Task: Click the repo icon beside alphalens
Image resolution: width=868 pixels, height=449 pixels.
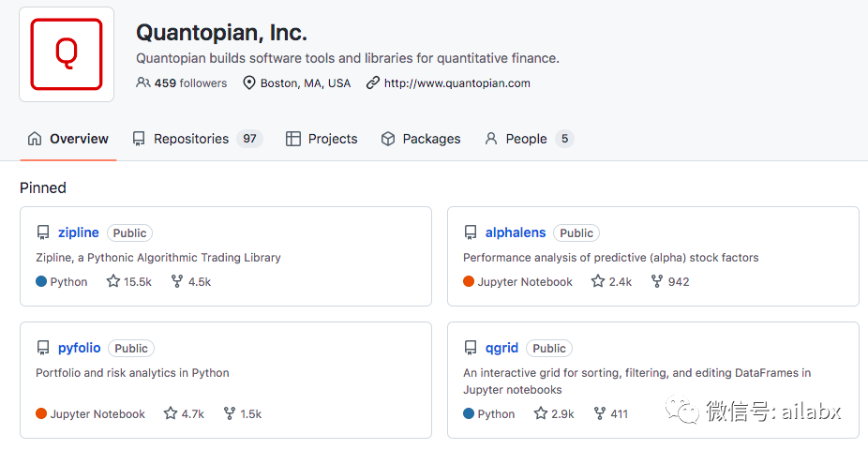Action: point(470,232)
